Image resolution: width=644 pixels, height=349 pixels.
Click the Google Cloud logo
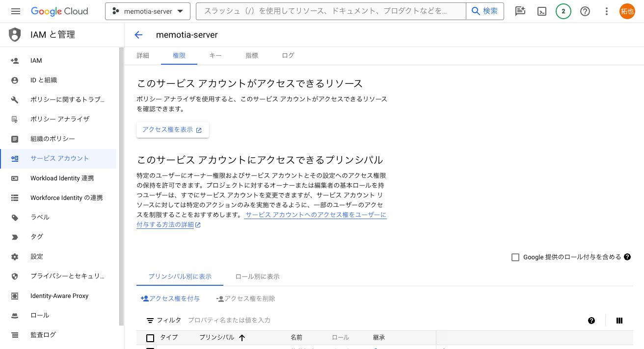pos(59,11)
